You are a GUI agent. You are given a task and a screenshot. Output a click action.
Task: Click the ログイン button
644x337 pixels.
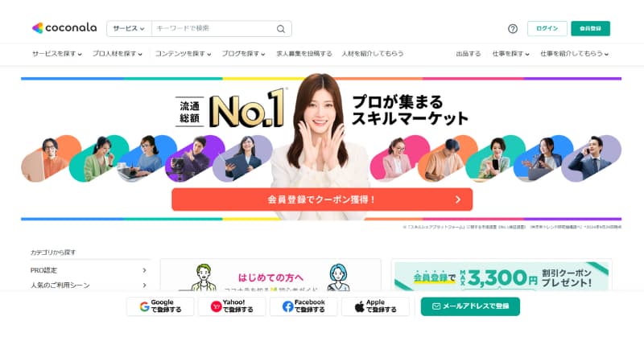click(547, 28)
